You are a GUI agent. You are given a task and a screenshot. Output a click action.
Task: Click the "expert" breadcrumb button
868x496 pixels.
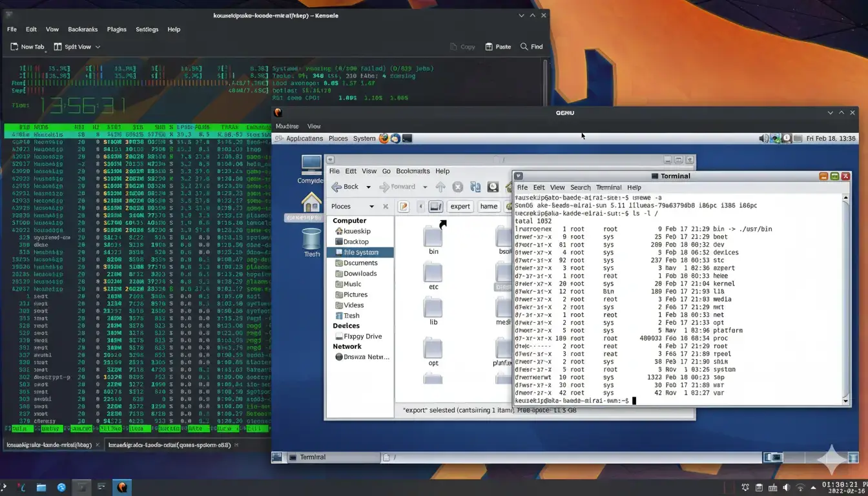click(460, 206)
